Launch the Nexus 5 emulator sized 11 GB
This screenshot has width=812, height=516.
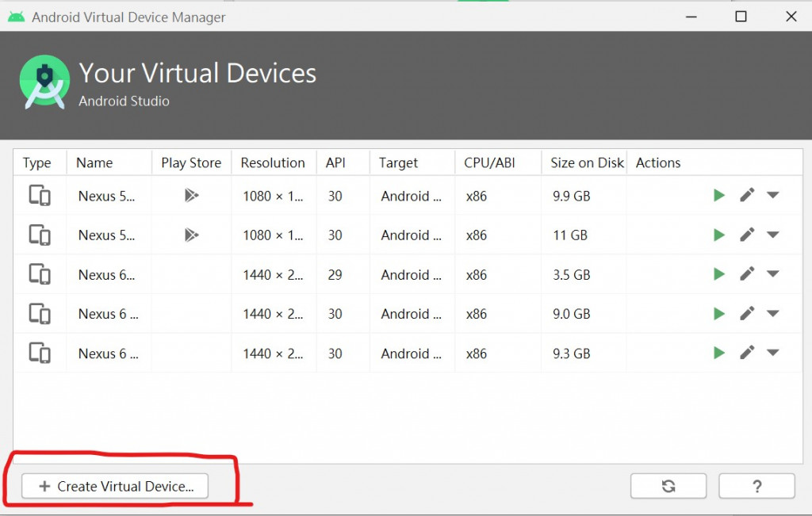tap(718, 235)
